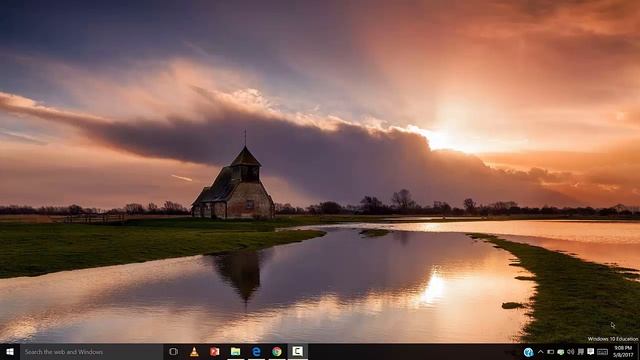Screen dimensions: 640x360
Task: Open File Explorer from the taskbar
Action: (x=236, y=352)
